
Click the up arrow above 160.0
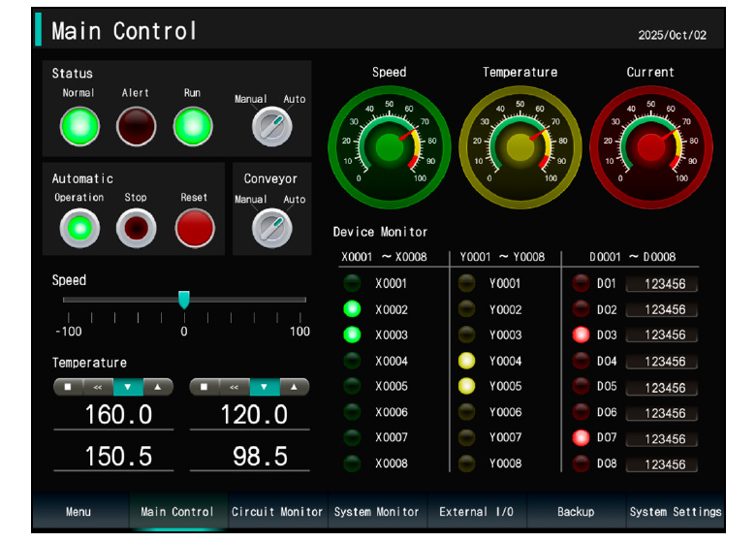(x=158, y=387)
